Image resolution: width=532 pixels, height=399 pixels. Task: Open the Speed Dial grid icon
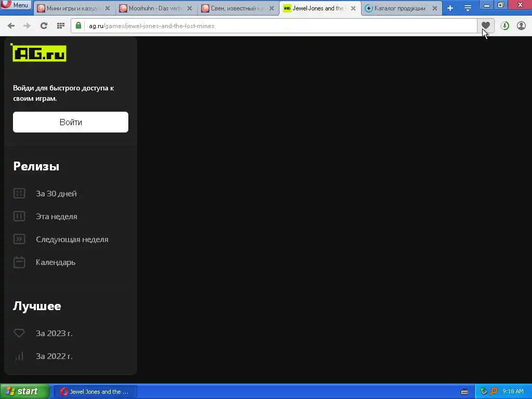click(61, 26)
